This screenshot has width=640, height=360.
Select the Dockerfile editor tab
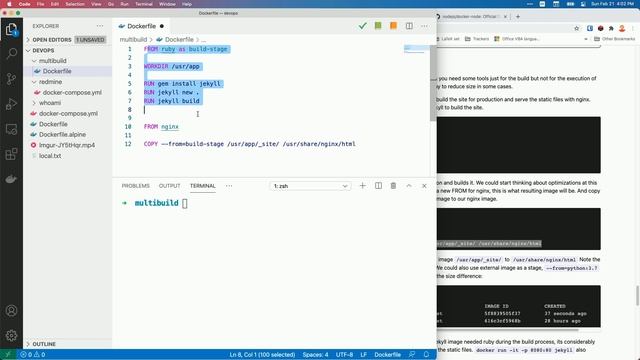141,26
